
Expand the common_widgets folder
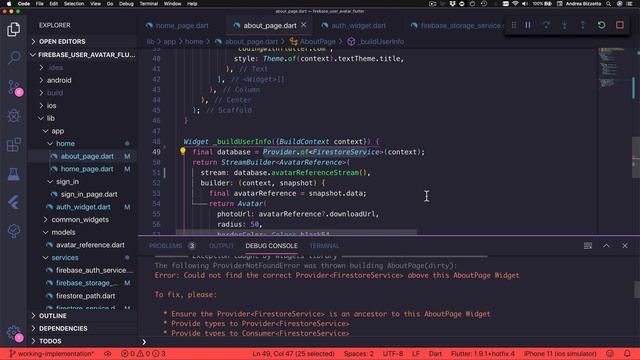[80, 220]
